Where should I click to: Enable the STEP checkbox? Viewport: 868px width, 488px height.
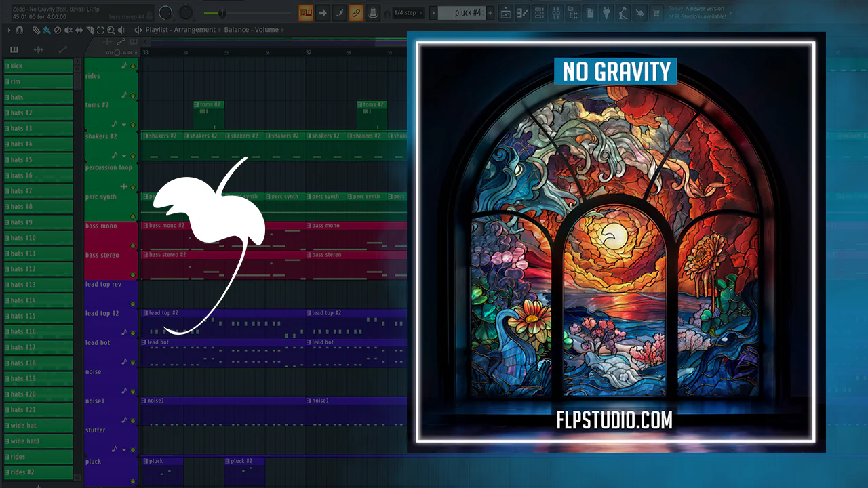click(x=117, y=52)
